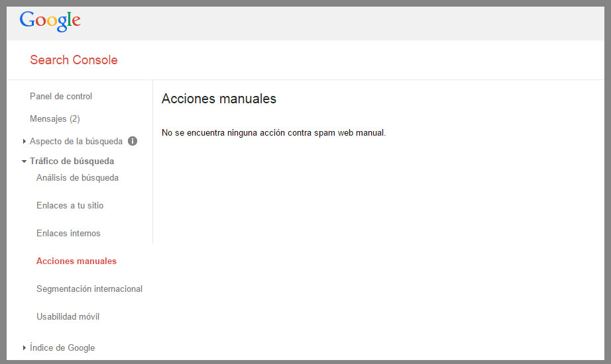The height and width of the screenshot is (364, 611).
Task: Open Aspecto de la búsqueda section
Action: click(76, 142)
